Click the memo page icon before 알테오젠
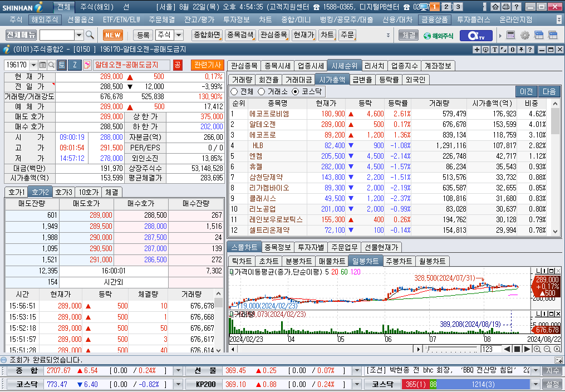 coord(87,65)
